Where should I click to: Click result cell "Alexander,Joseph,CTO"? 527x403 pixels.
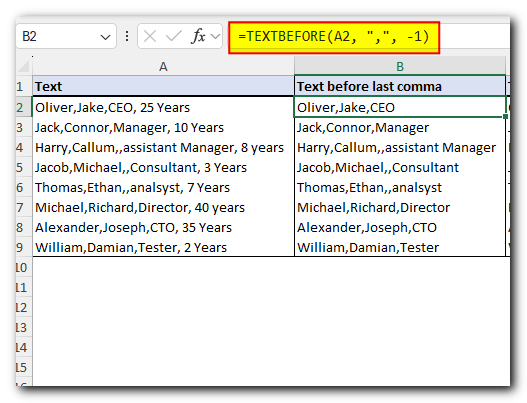click(400, 227)
